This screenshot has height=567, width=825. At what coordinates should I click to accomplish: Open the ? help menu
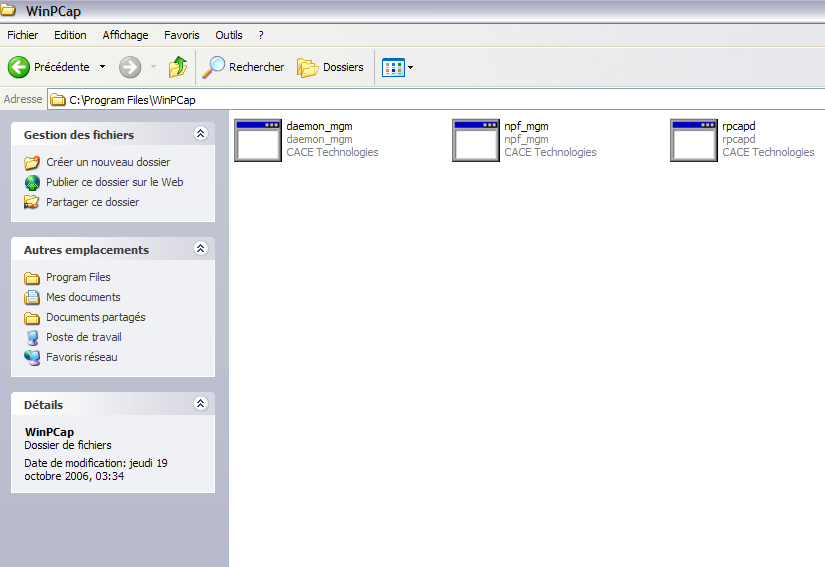point(261,35)
